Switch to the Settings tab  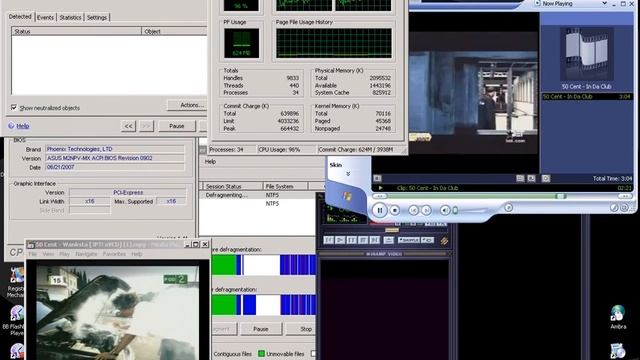[x=97, y=18]
